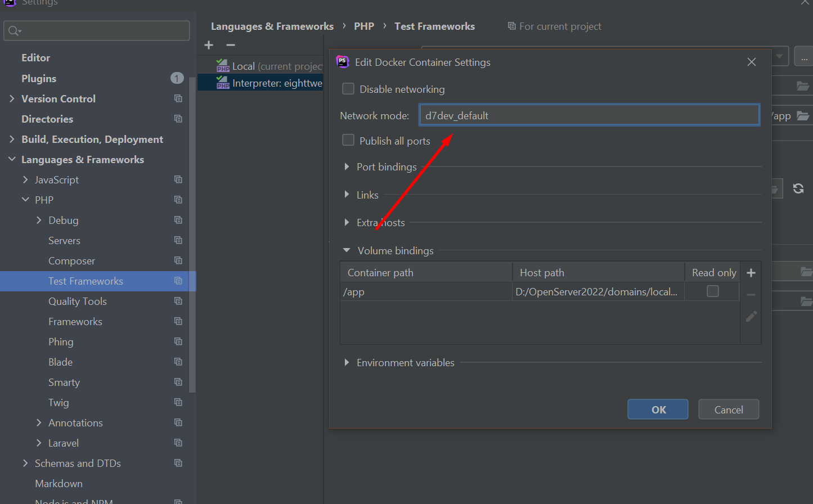813x504 pixels.
Task: Click the Languages & Frameworks breadcrumb
Action: click(272, 26)
